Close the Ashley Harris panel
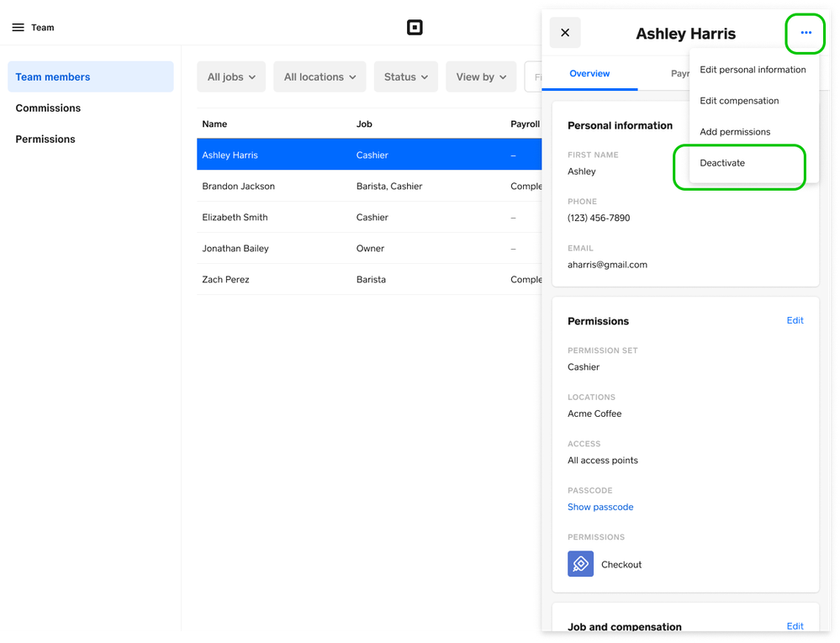The image size is (840, 643). click(565, 33)
